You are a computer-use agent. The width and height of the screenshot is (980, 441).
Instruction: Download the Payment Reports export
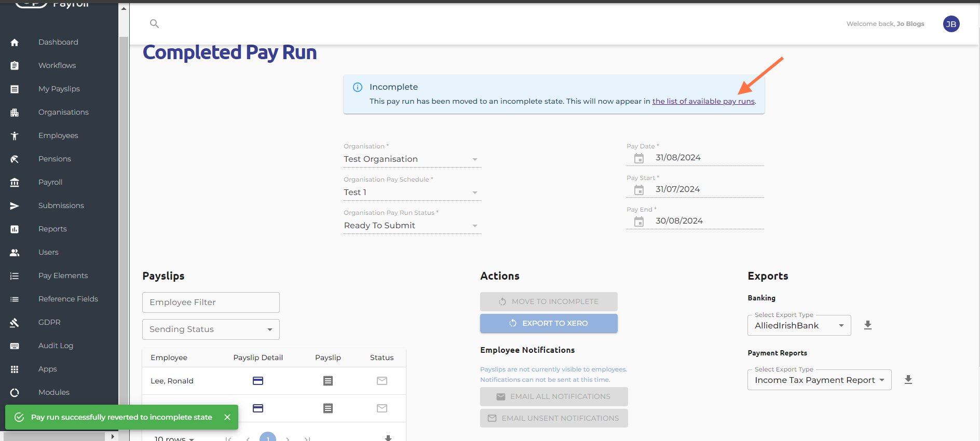pyautogui.click(x=908, y=380)
